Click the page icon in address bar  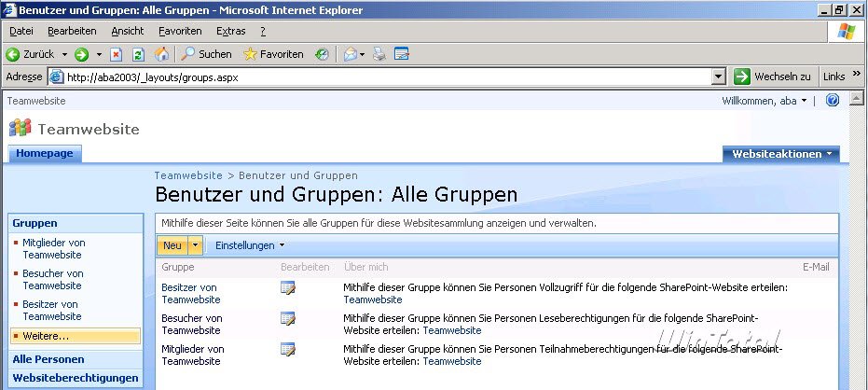click(x=57, y=77)
